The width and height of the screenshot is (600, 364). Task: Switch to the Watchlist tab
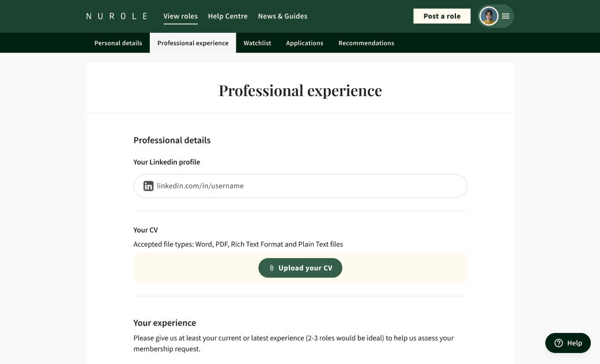click(257, 43)
